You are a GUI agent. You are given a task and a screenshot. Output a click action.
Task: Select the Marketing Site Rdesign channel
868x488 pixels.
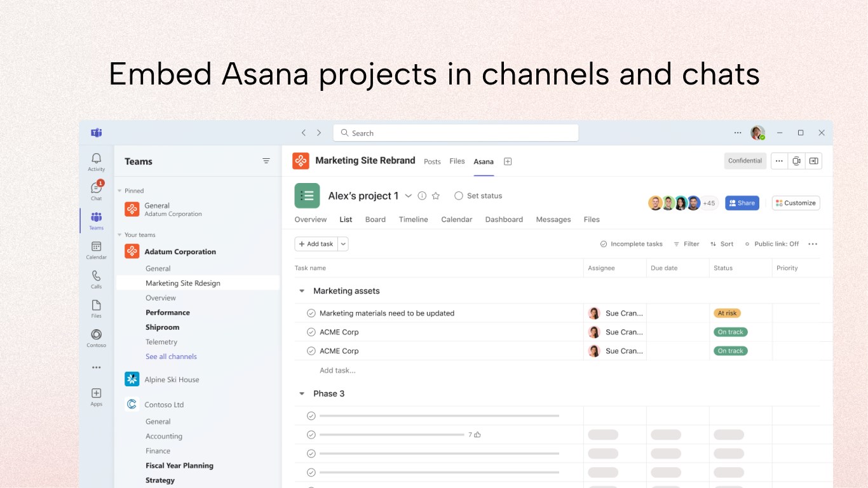198,283
